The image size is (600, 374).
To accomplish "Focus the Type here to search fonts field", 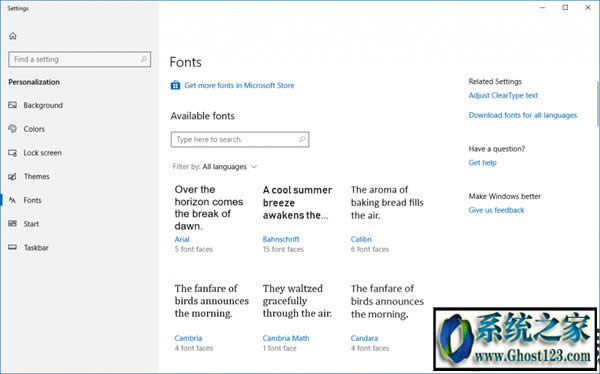I will [x=240, y=139].
